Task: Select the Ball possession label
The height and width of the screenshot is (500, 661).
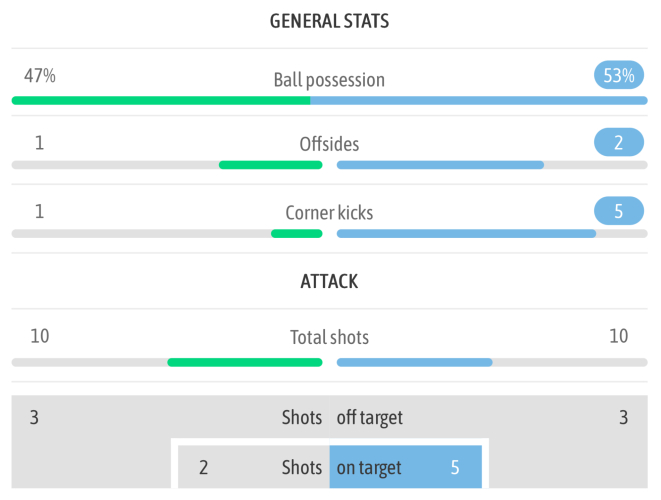Action: point(329,80)
